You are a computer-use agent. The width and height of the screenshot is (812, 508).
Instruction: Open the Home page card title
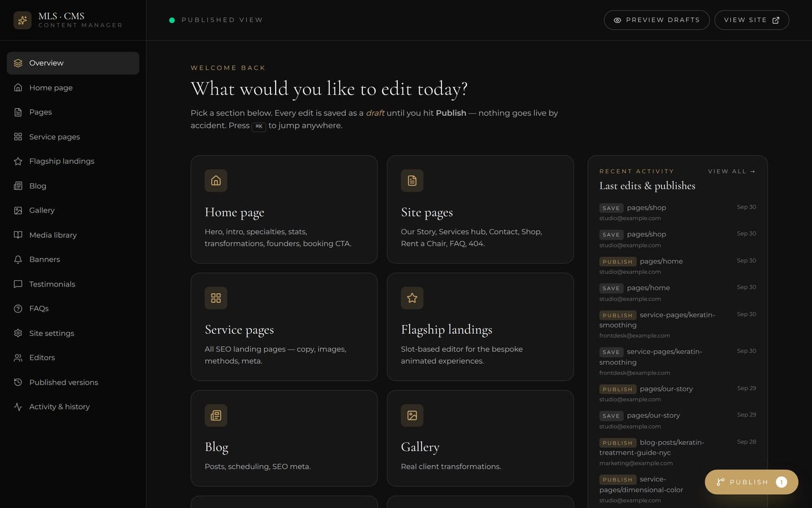point(234,212)
